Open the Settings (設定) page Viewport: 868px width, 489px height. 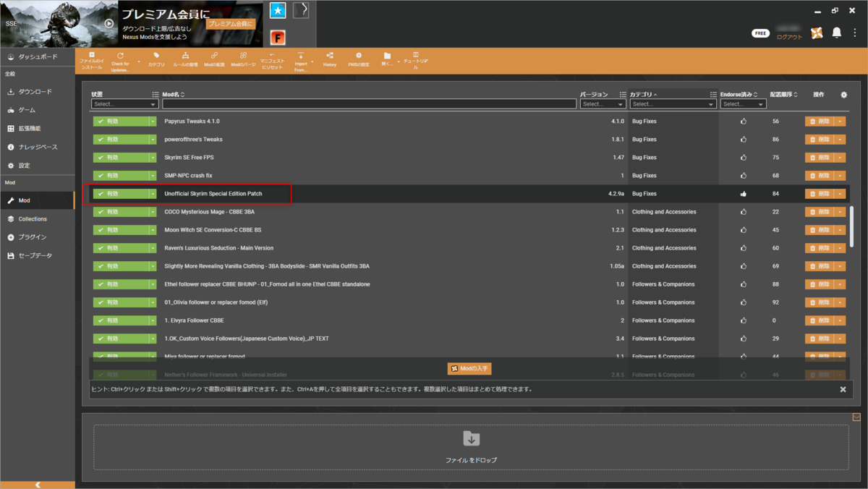point(37,166)
